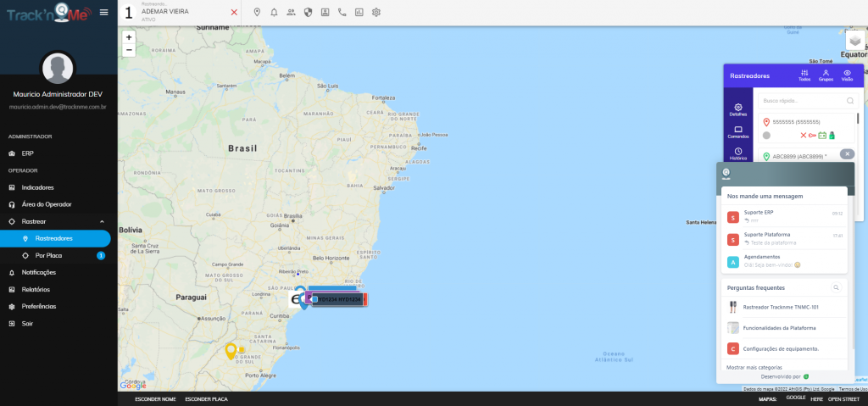This screenshot has height=406, width=868.
Task: Click the green battery icon on tracker 5555555
Action: point(822,135)
